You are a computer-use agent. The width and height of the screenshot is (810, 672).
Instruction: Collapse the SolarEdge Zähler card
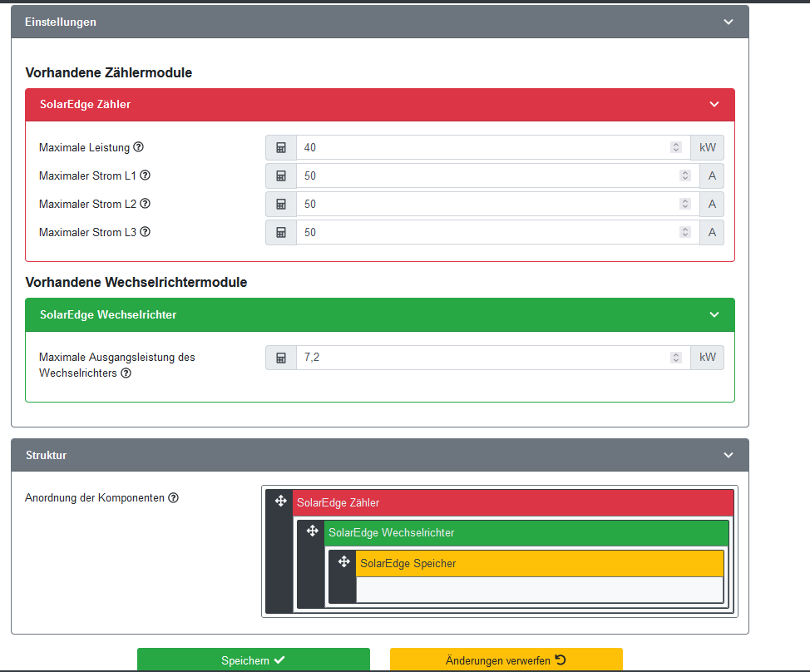pyautogui.click(x=714, y=105)
